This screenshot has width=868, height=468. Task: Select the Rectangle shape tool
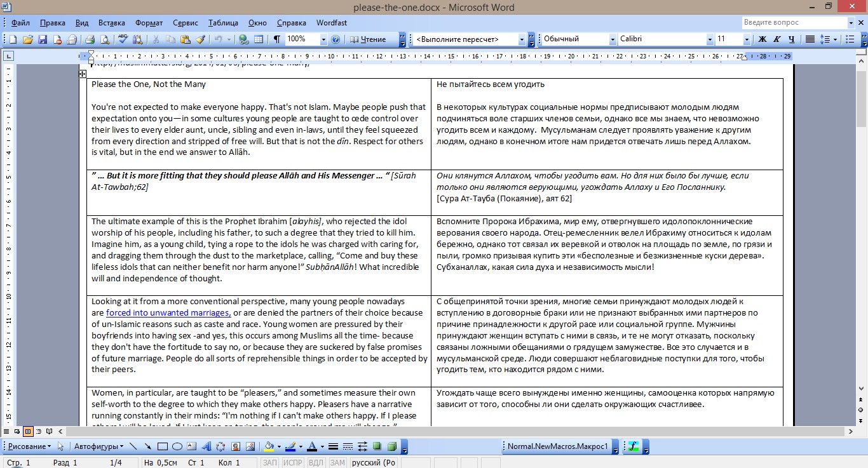[x=163, y=446]
